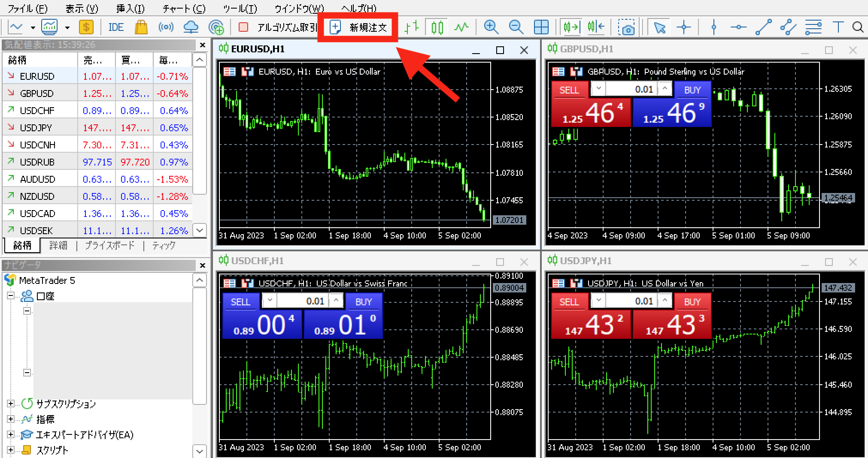This screenshot has height=458, width=868.
Task: Open dropdown arrow beside line chart icon
Action: coord(33,28)
